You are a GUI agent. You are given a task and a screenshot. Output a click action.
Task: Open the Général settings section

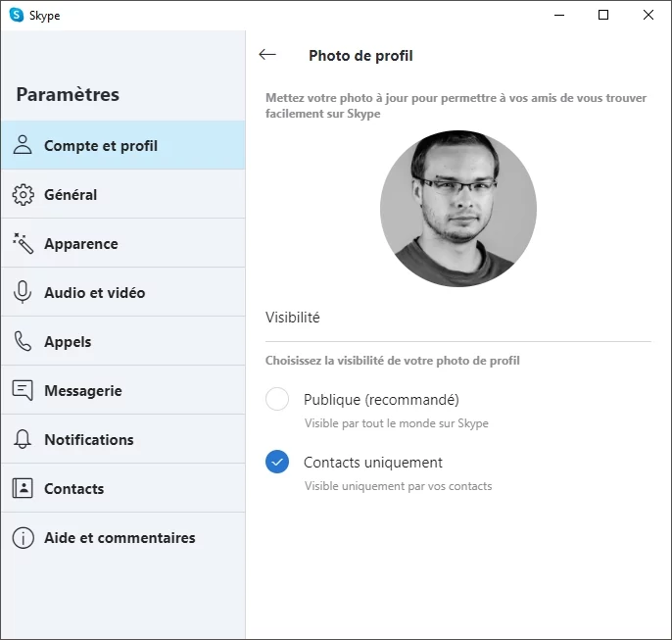coord(123,194)
